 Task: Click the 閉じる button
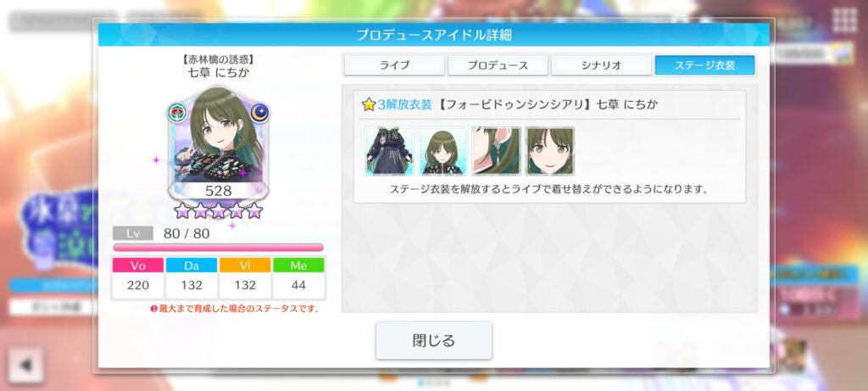coord(434,340)
